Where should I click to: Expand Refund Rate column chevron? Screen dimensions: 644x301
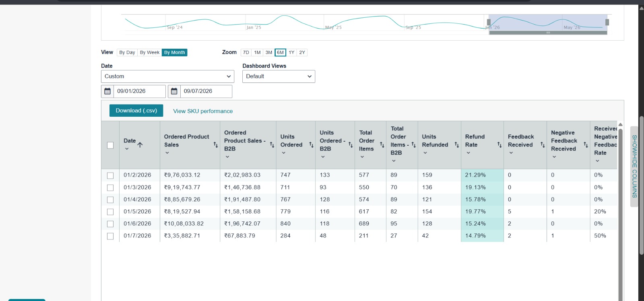click(x=468, y=153)
